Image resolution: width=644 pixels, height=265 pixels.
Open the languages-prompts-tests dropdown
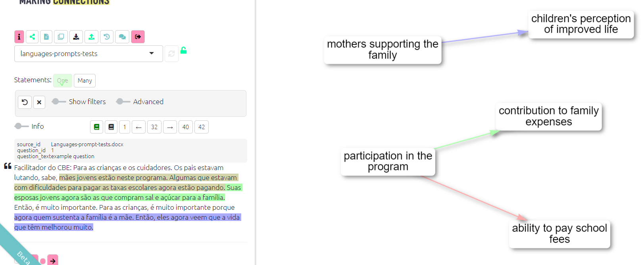pos(88,53)
